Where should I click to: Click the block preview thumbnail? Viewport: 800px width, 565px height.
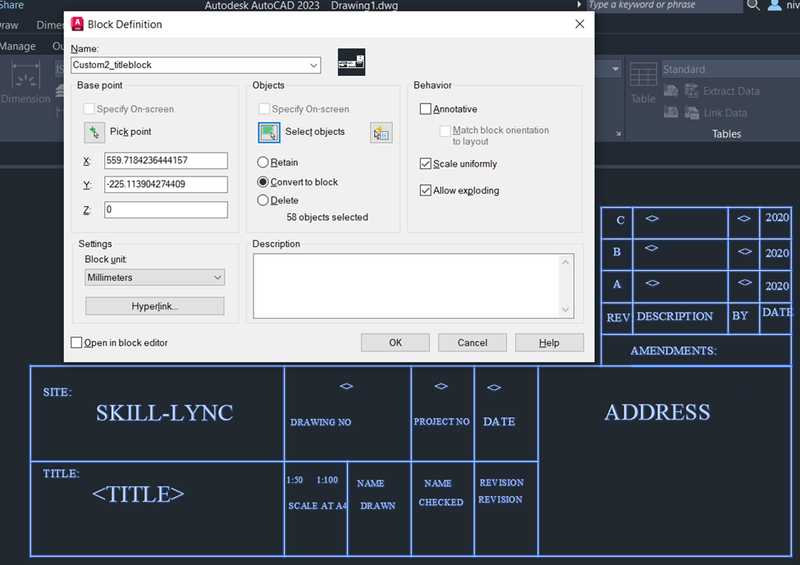coord(352,62)
